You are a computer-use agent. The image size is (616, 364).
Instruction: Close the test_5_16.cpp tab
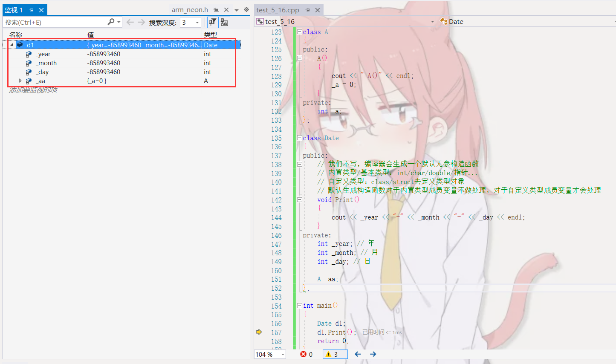[x=318, y=10]
